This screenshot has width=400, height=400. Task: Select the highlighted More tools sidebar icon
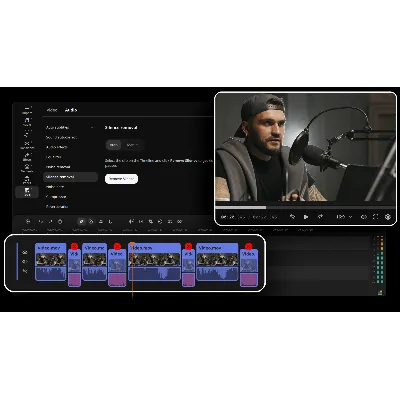click(x=27, y=191)
